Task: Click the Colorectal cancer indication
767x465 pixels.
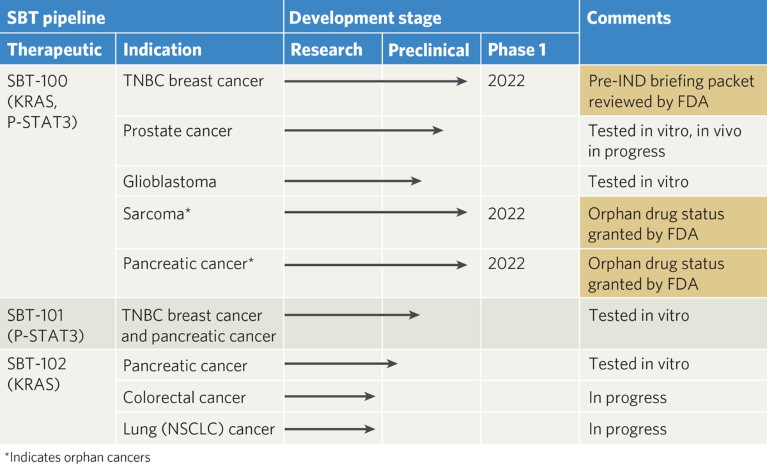Action: 184,398
